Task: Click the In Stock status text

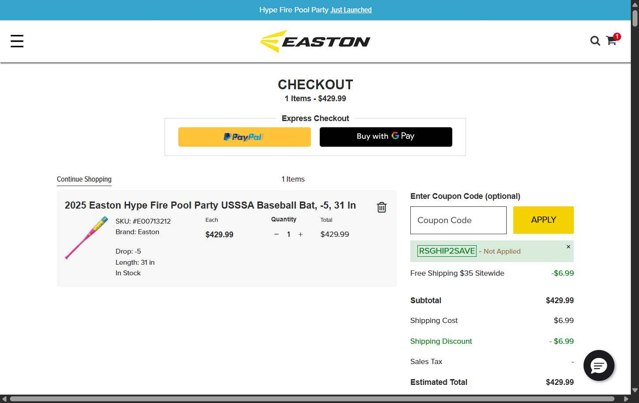Action: pos(128,273)
